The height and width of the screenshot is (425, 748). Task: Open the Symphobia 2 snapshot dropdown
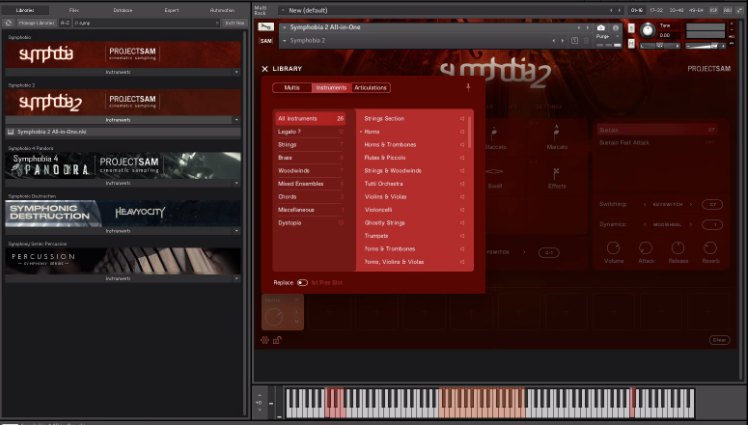284,41
